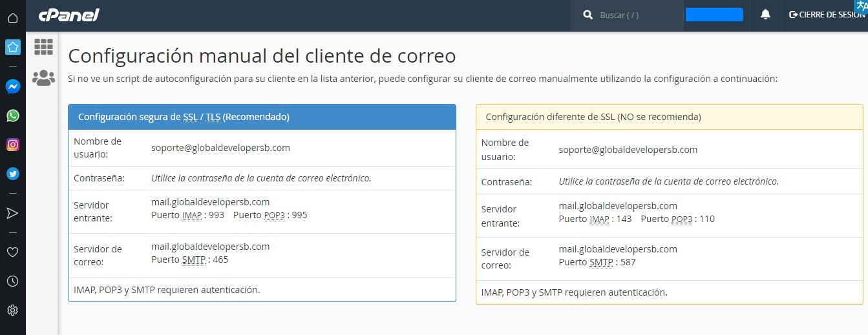Expand the blue user account menu

coord(714,15)
